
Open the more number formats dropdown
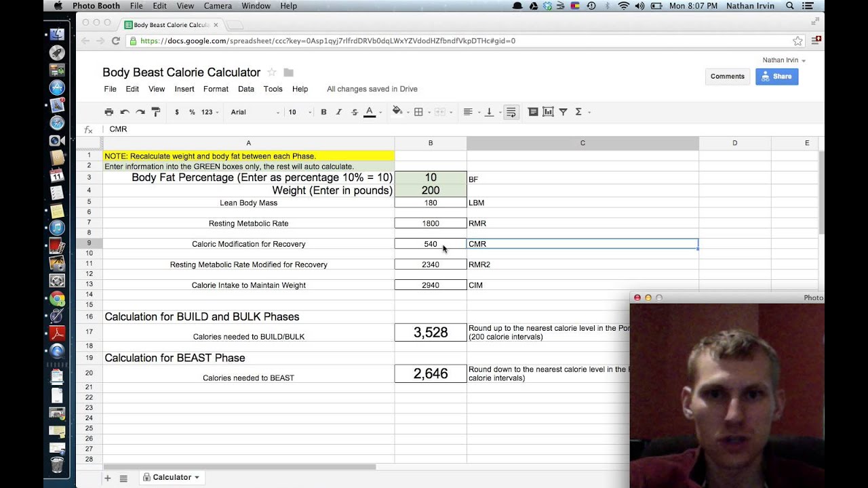[210, 112]
